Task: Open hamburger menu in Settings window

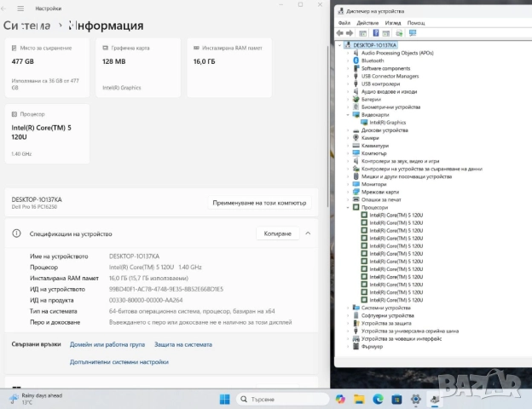Action: pyautogui.click(x=20, y=9)
